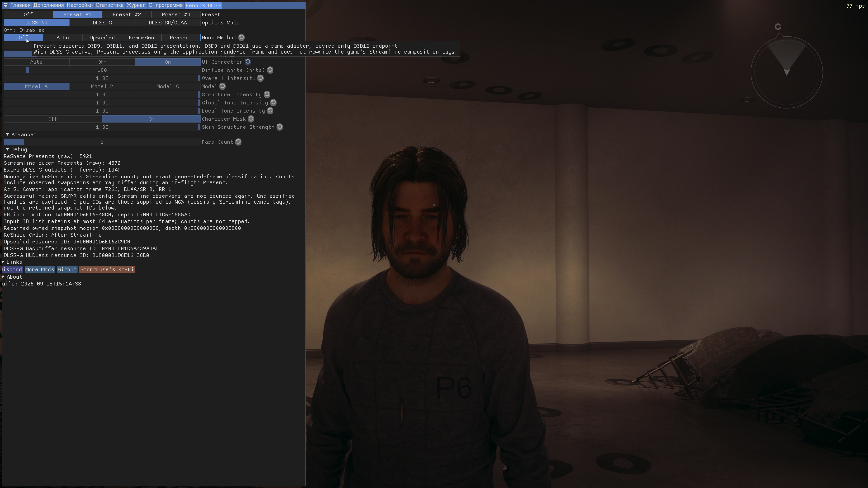868x488 pixels.
Task: Reset Global Tone Intensity value
Action: (273, 102)
